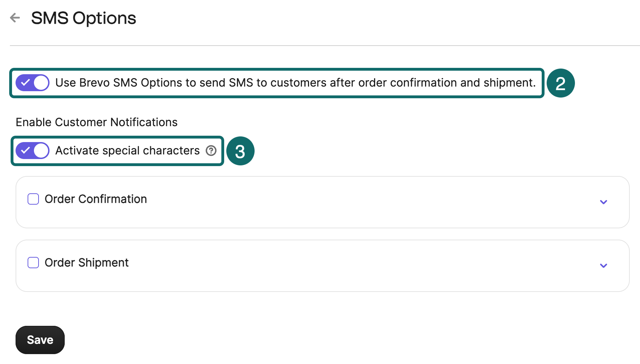Enable Order Confirmation customer notifications
The height and width of the screenshot is (364, 640).
33,199
